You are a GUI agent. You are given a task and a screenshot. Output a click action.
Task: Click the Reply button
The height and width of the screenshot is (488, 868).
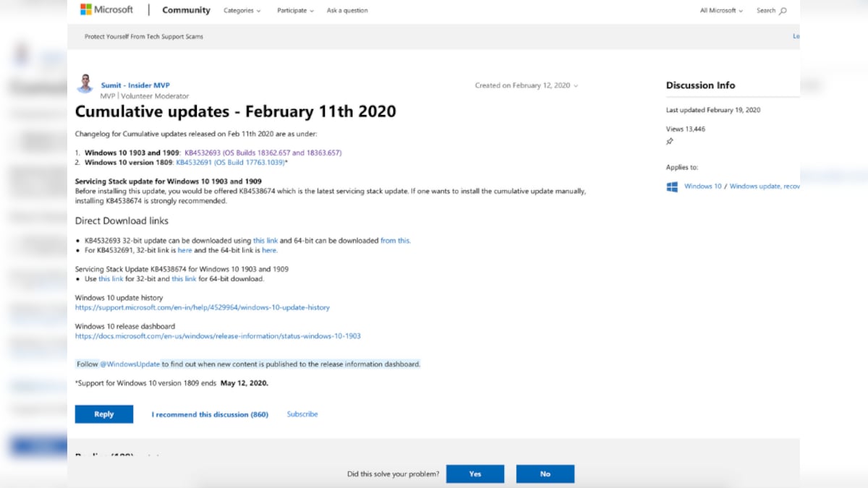click(x=103, y=414)
